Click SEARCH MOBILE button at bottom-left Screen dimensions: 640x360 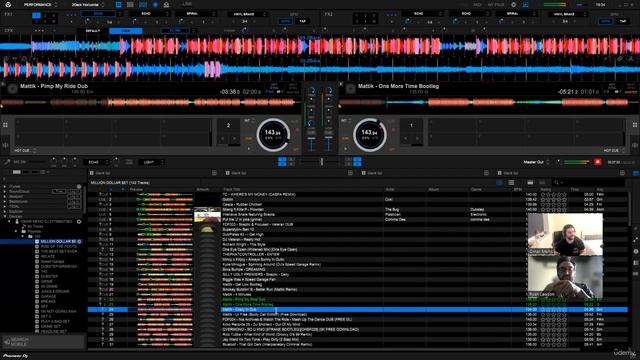[x=43, y=342]
